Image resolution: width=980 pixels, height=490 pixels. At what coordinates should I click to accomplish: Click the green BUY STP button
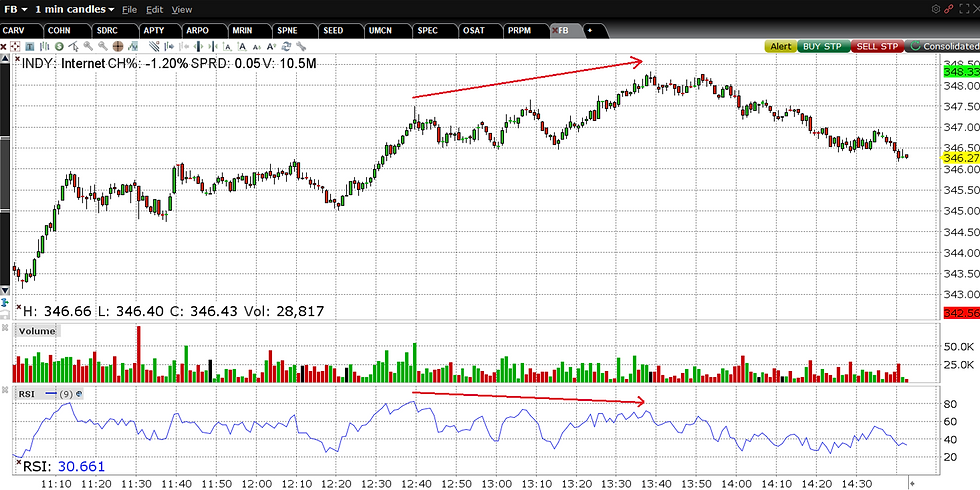pyautogui.click(x=823, y=46)
